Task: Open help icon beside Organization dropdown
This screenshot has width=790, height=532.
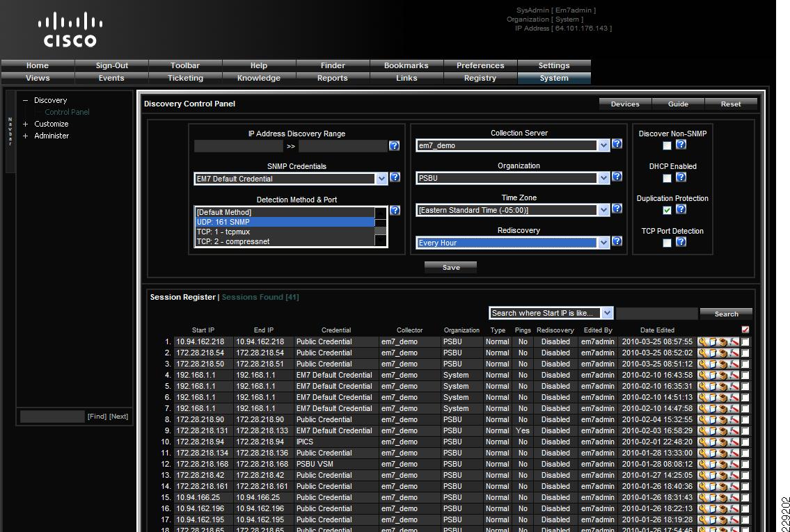Action: 617,177
